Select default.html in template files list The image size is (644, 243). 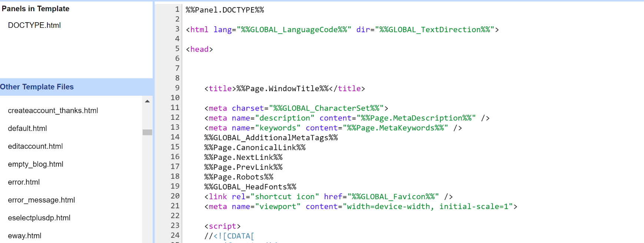pos(27,128)
